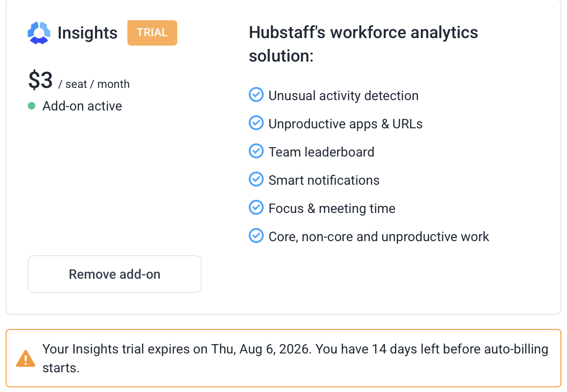Click the workforce analytics solution heading
Viewport: 567px width, 392px height.
pos(363,44)
